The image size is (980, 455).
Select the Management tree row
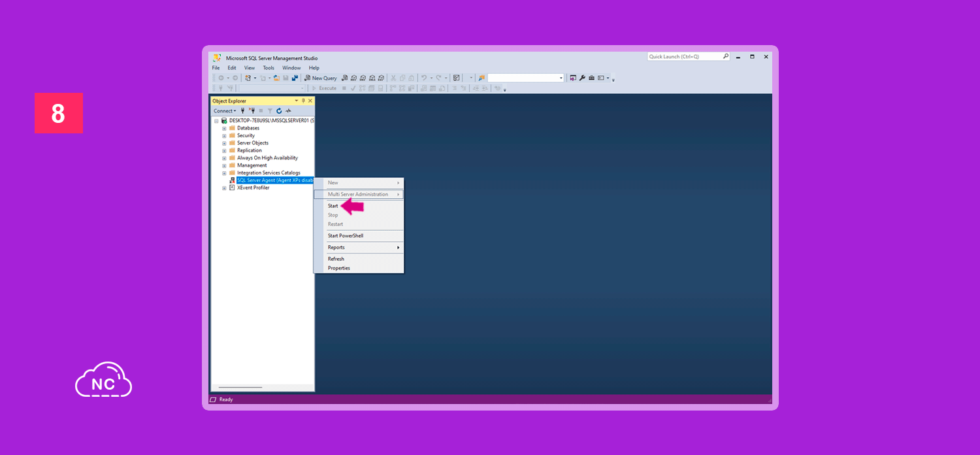pyautogui.click(x=252, y=165)
